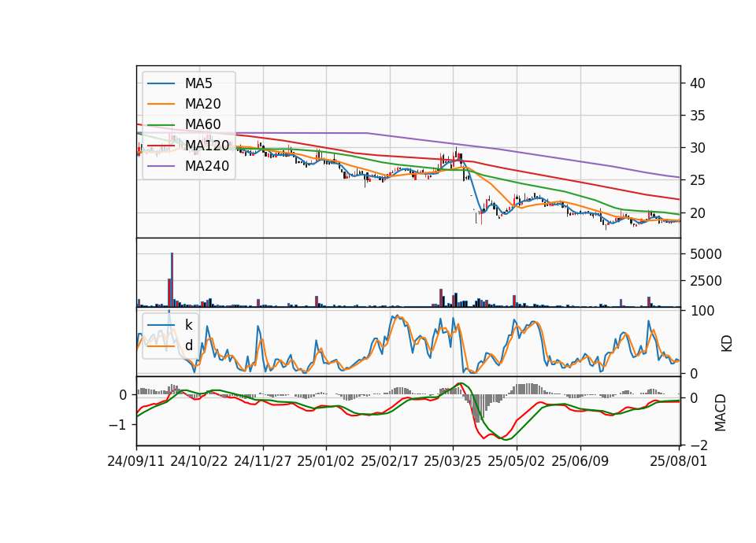The width and height of the screenshot is (756, 543).
Task: Click the MA120 legend label
Action: (x=207, y=145)
